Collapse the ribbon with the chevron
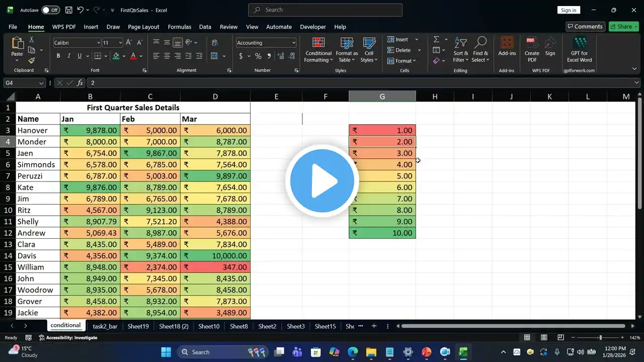The image size is (644, 362). [x=634, y=68]
